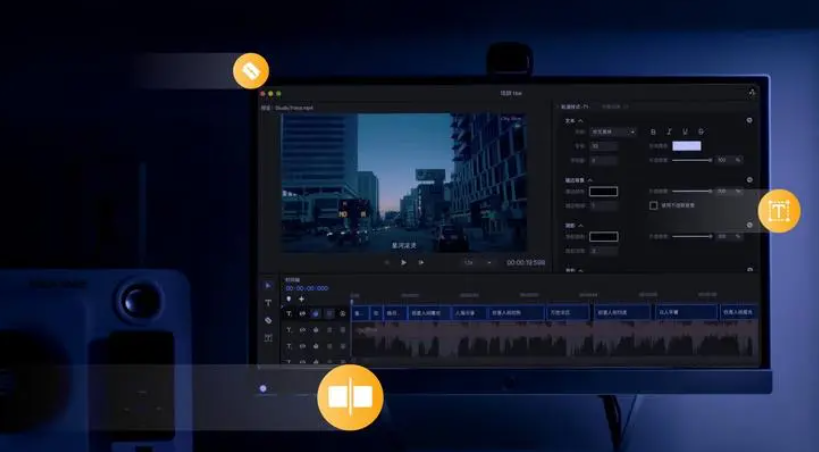
Task: Open the font family dropdown
Action: [613, 132]
